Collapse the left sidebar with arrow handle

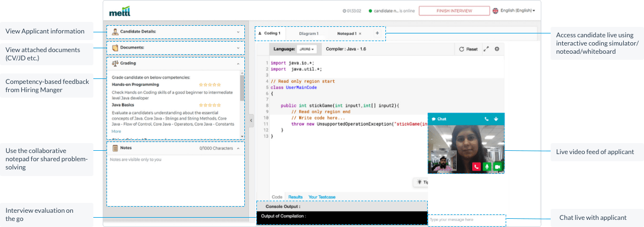point(252,121)
